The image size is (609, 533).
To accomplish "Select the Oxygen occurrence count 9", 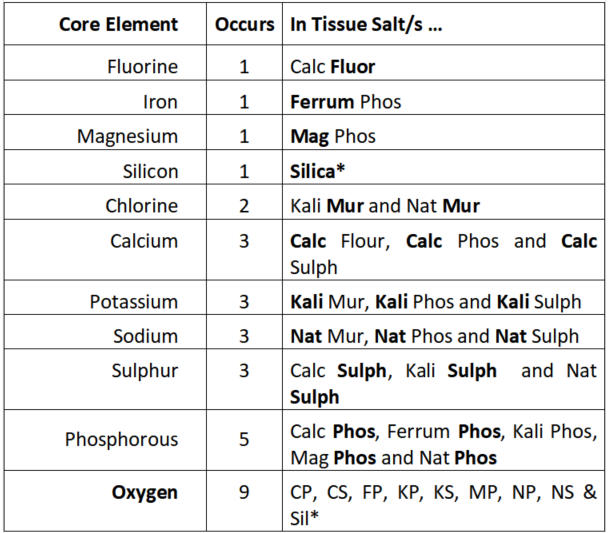I will point(244,492).
